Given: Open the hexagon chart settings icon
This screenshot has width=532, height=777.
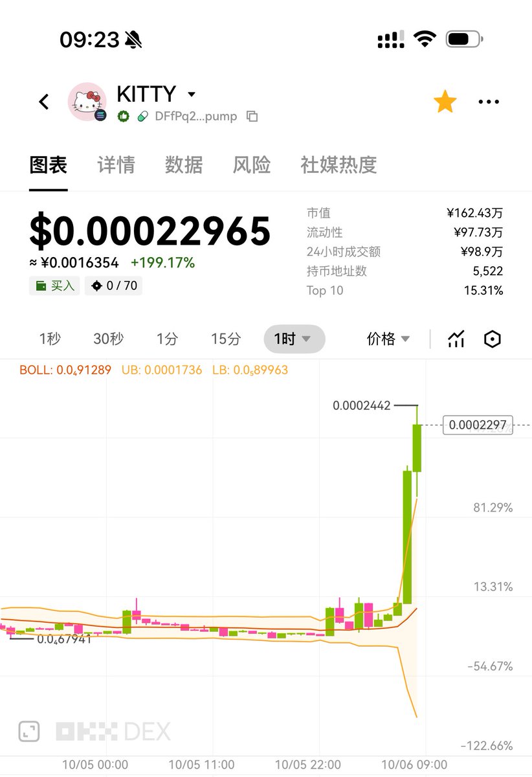Looking at the screenshot, I should [493, 339].
